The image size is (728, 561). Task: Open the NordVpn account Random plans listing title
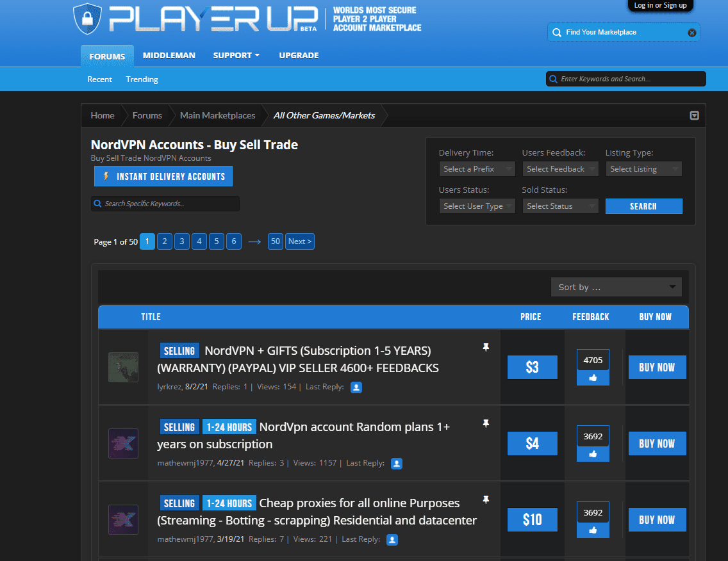(304, 435)
